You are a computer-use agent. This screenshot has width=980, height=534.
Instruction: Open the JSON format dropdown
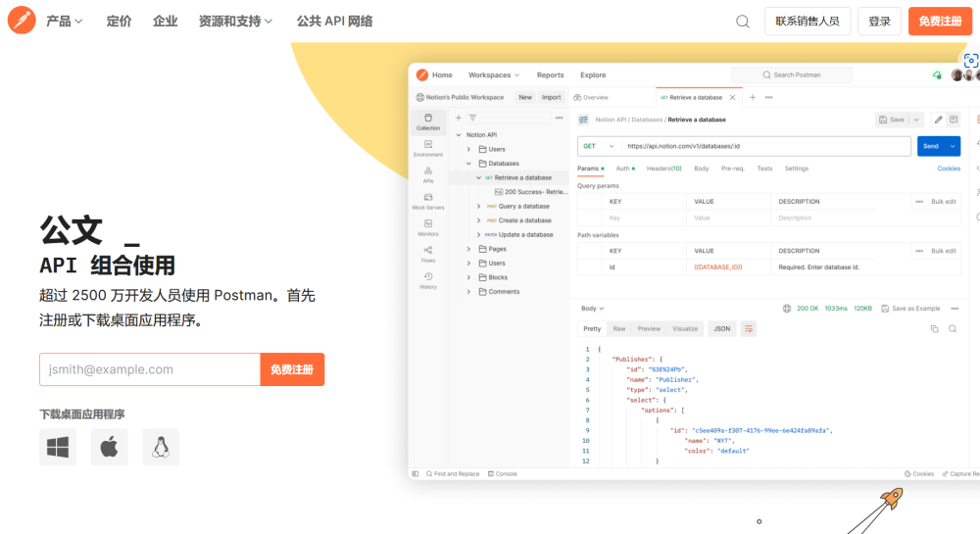point(722,328)
